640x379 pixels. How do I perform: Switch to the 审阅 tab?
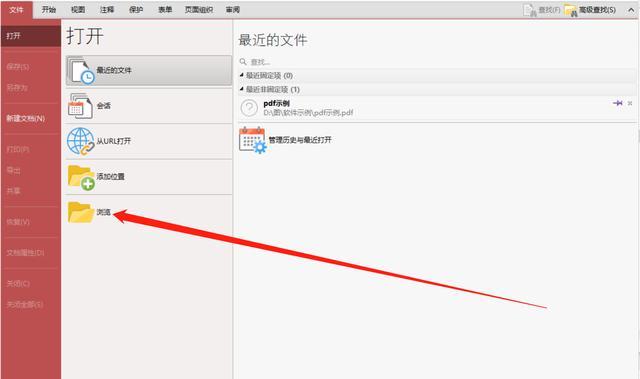233,9
